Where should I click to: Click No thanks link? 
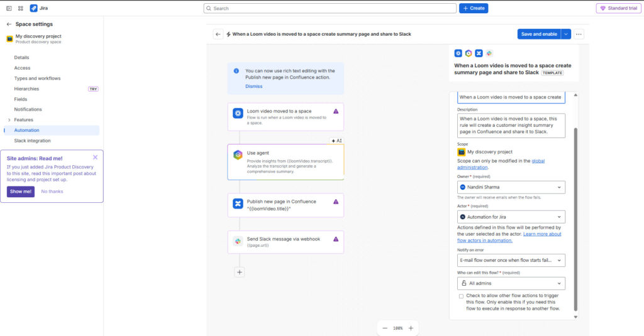pos(52,192)
